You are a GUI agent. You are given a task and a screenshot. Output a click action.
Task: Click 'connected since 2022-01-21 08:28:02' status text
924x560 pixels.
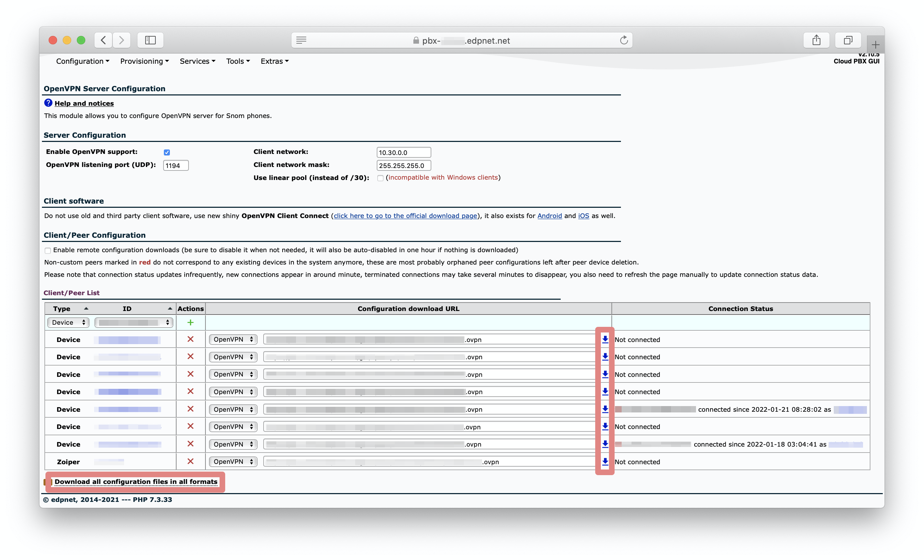click(x=760, y=409)
